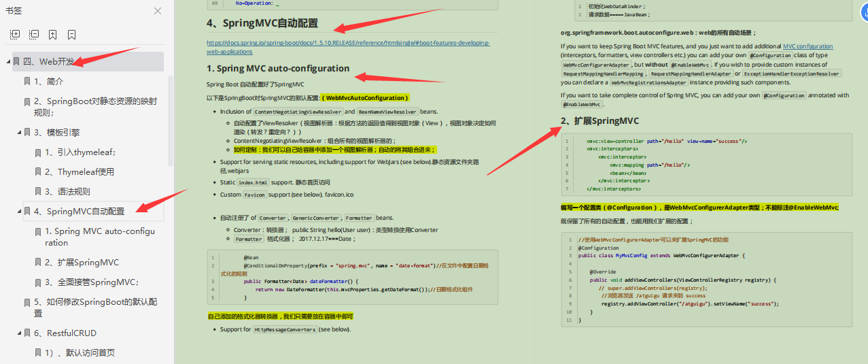Click the BeanNameViewResolver inline code

[x=387, y=112]
